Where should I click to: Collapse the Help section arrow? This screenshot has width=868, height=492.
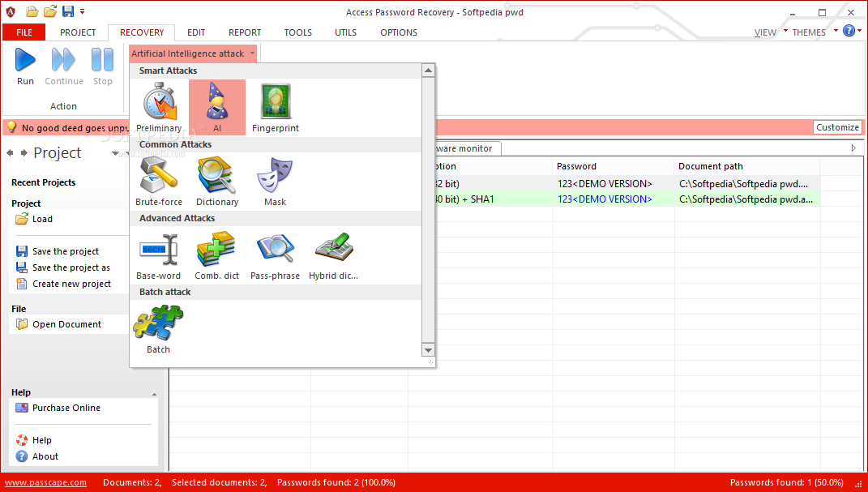point(155,395)
